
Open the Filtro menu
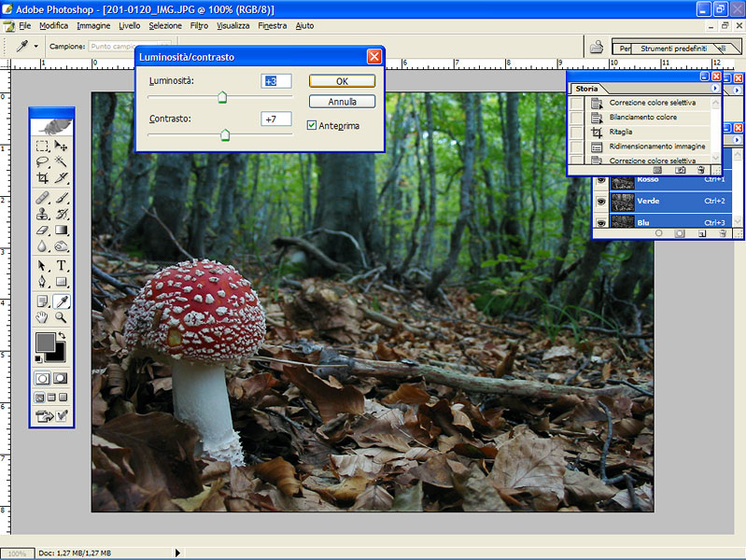199,25
